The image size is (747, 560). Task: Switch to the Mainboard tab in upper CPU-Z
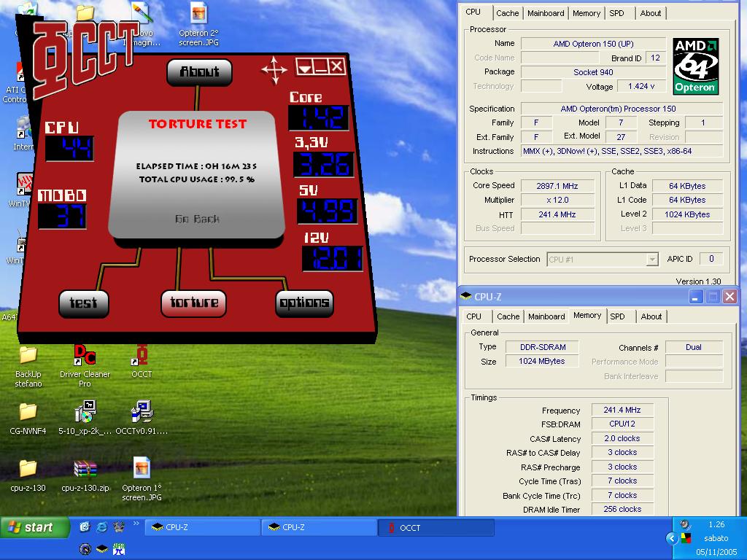(x=546, y=13)
